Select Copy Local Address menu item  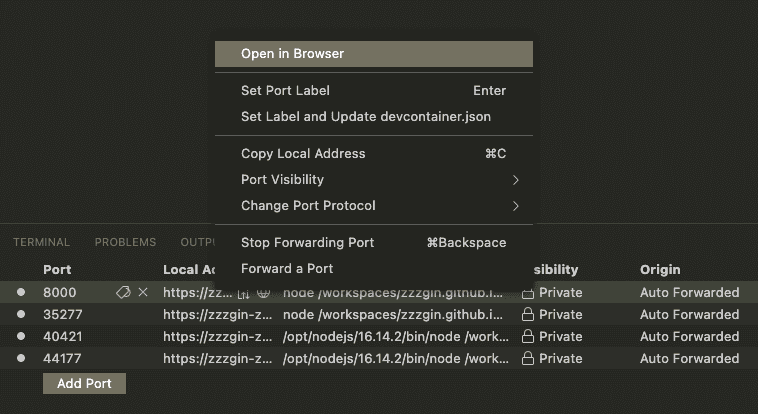374,153
